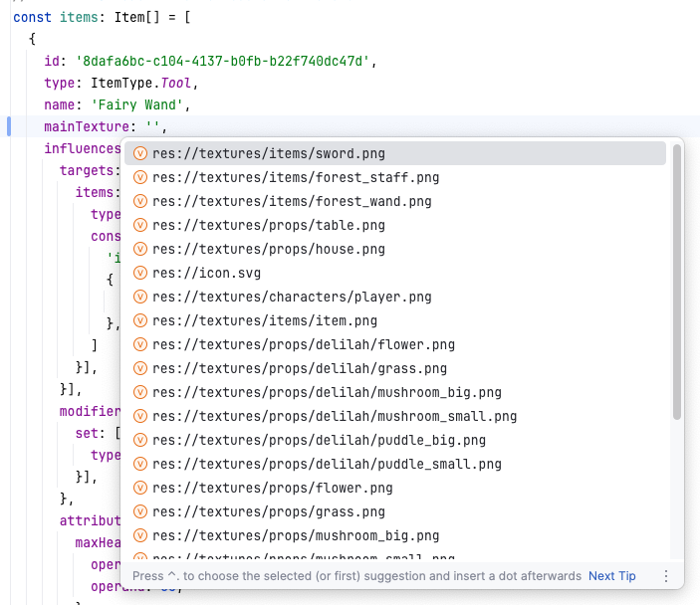The height and width of the screenshot is (605, 700).
Task: Click the icon beside player.png suggestion
Action: click(140, 298)
